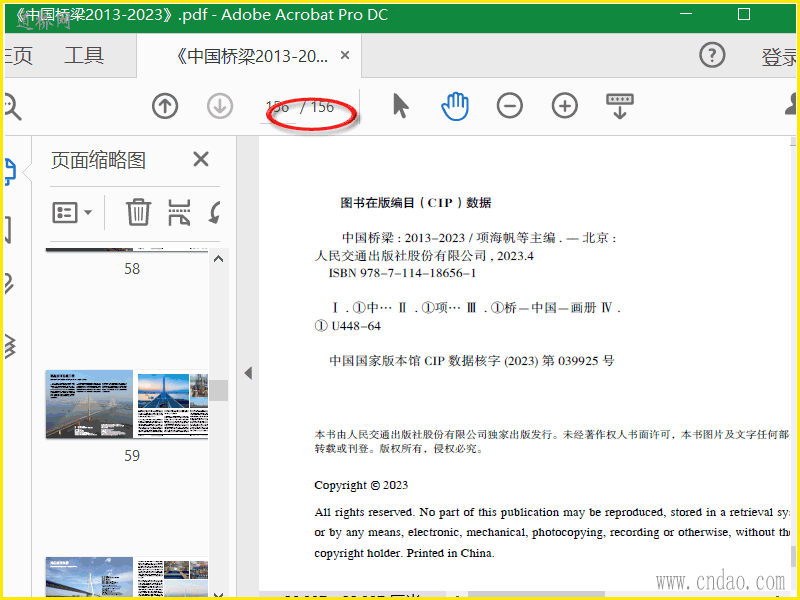The height and width of the screenshot is (600, 800).
Task: Maximize the Acrobat window
Action: point(744,14)
